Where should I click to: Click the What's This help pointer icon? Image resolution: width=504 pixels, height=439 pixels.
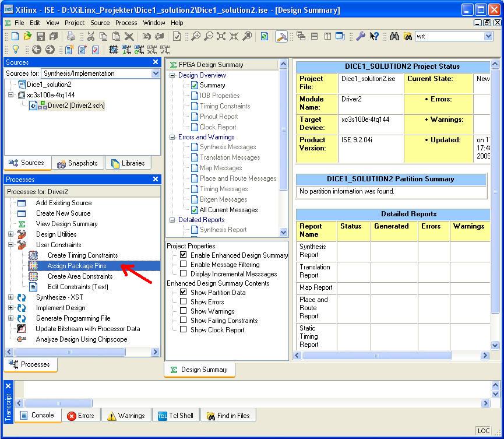374,36
